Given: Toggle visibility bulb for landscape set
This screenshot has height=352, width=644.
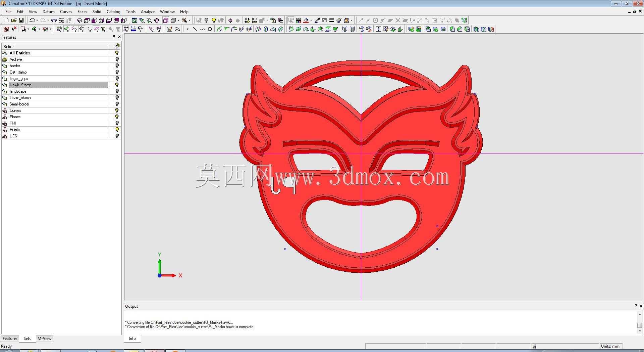Looking at the screenshot, I should pos(117,91).
